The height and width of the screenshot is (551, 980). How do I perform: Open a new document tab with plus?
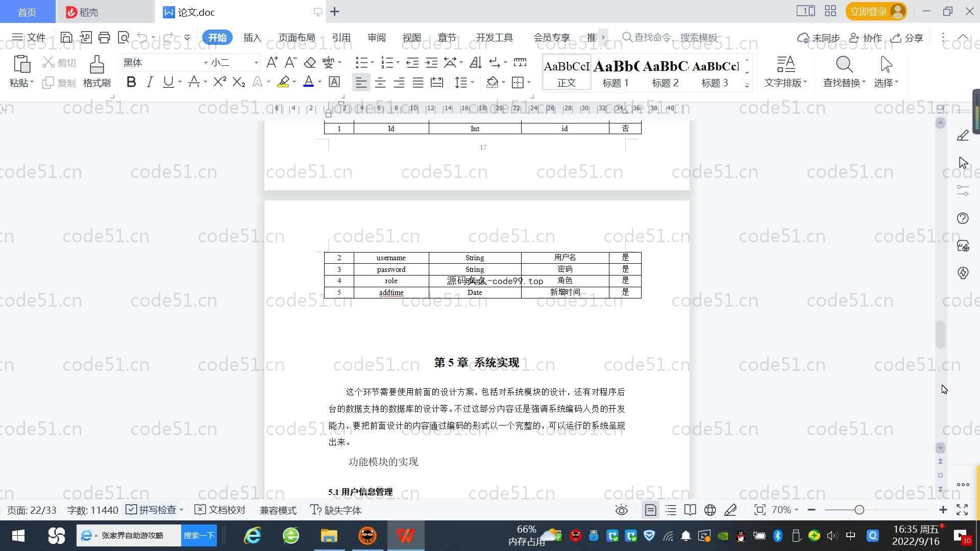pyautogui.click(x=334, y=12)
